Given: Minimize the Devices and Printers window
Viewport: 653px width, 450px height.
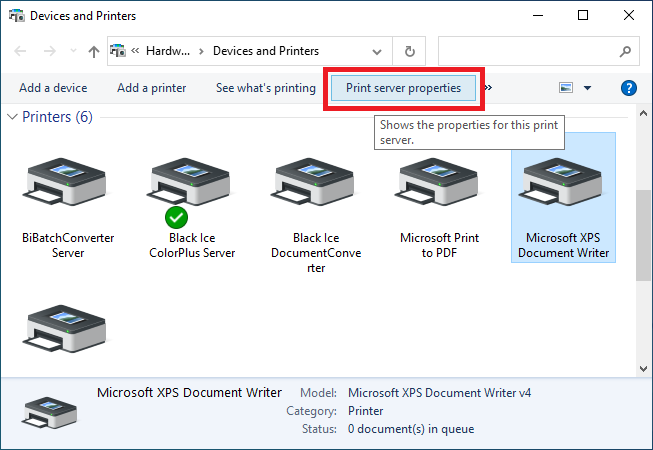Looking at the screenshot, I should 538,15.
